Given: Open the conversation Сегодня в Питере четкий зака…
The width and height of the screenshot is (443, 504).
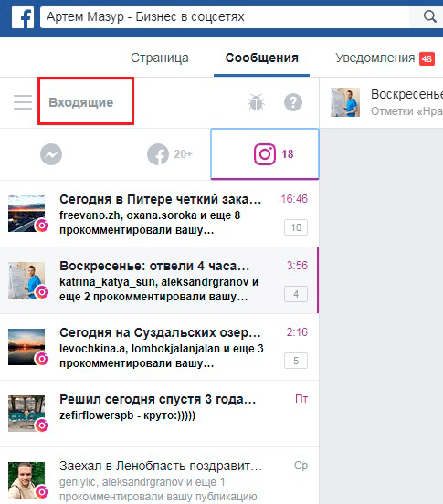Looking at the screenshot, I should coord(159,214).
